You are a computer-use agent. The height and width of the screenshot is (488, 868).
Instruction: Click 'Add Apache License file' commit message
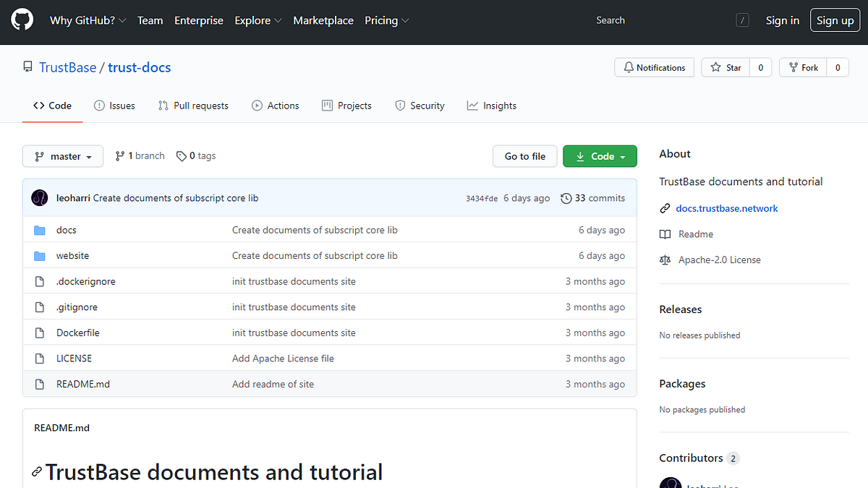pyautogui.click(x=283, y=359)
